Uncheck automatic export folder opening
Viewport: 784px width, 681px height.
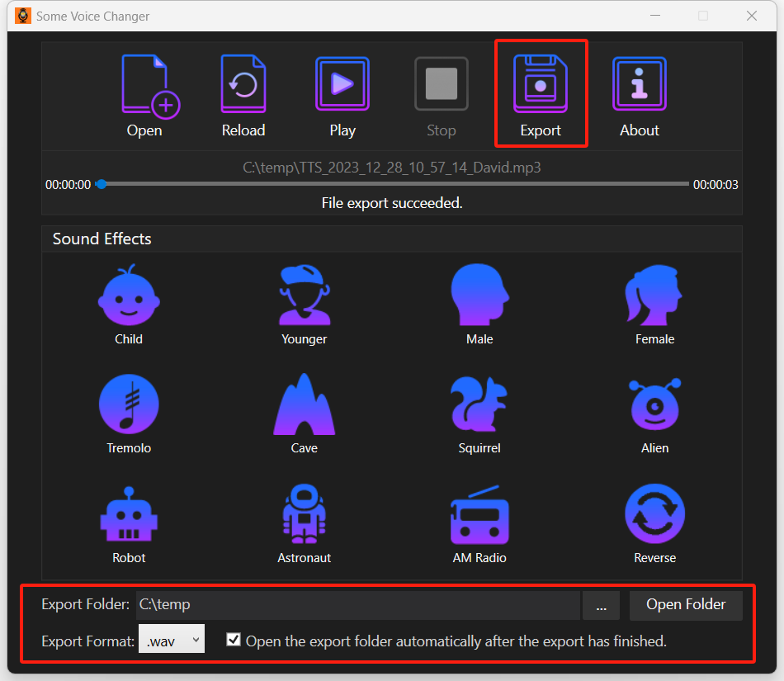click(234, 640)
